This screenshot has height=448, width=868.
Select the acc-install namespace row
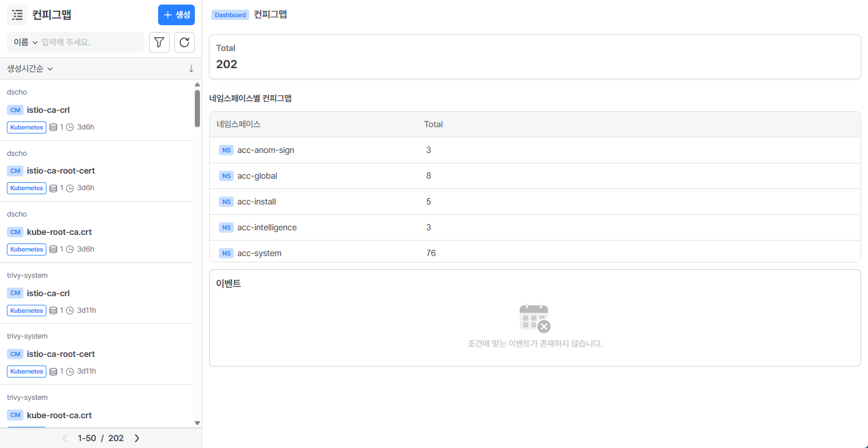pos(535,202)
